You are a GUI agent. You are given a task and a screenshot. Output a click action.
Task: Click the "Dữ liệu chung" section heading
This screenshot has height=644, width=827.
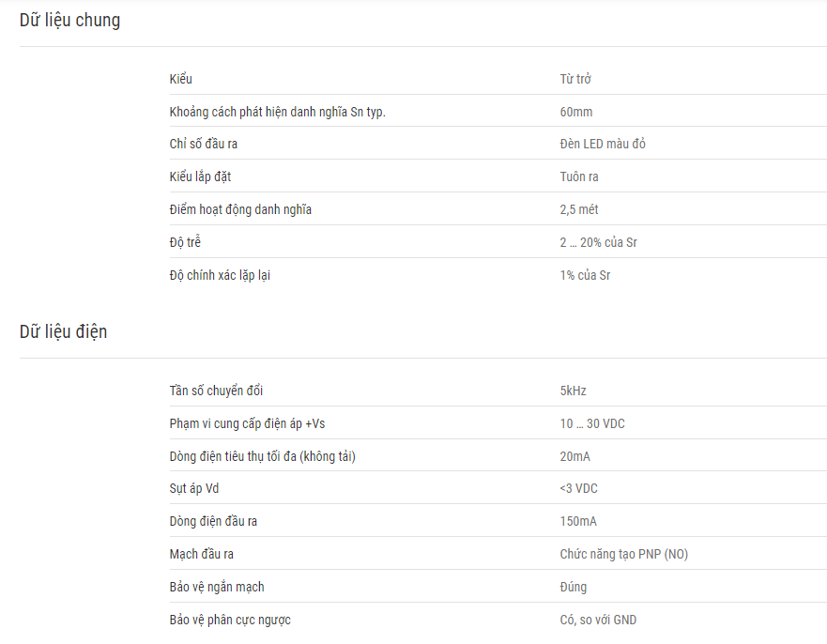coord(69,20)
